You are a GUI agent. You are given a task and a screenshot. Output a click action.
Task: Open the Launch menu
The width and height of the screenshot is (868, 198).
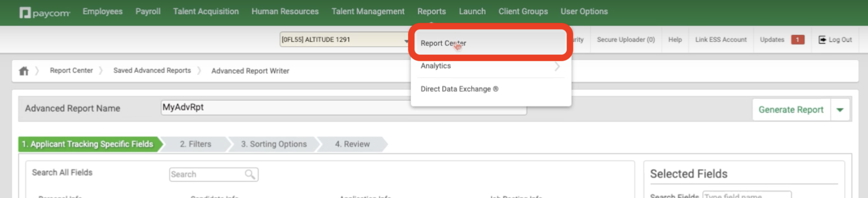pos(472,12)
